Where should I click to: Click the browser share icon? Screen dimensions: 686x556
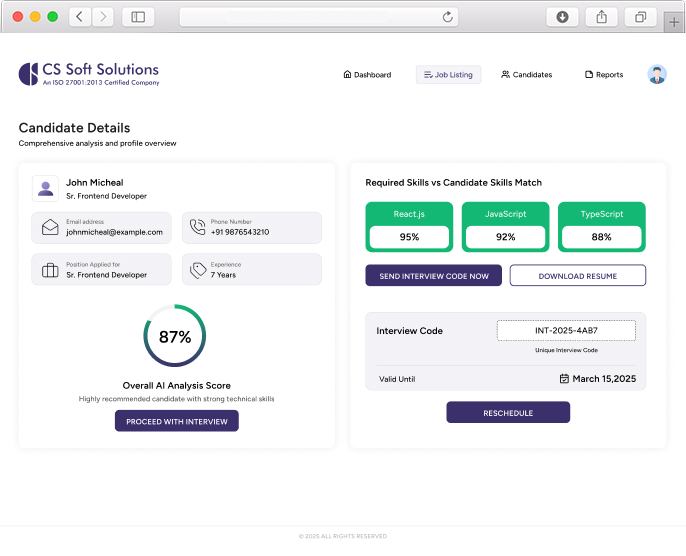(601, 17)
